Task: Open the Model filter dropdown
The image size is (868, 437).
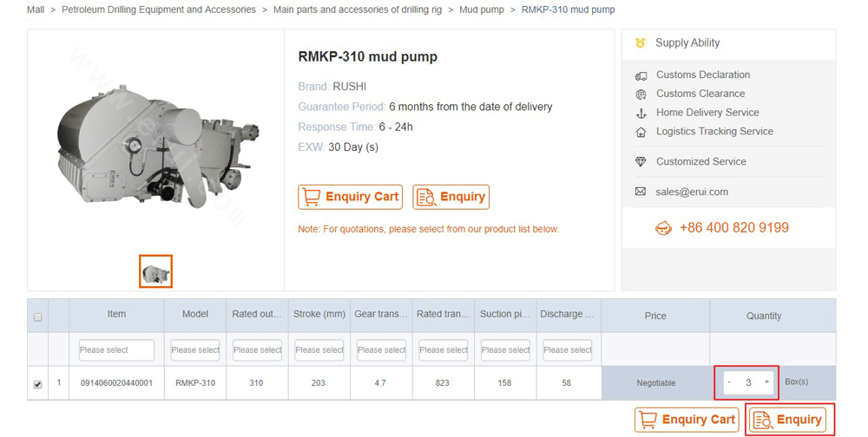Action: coord(194,349)
